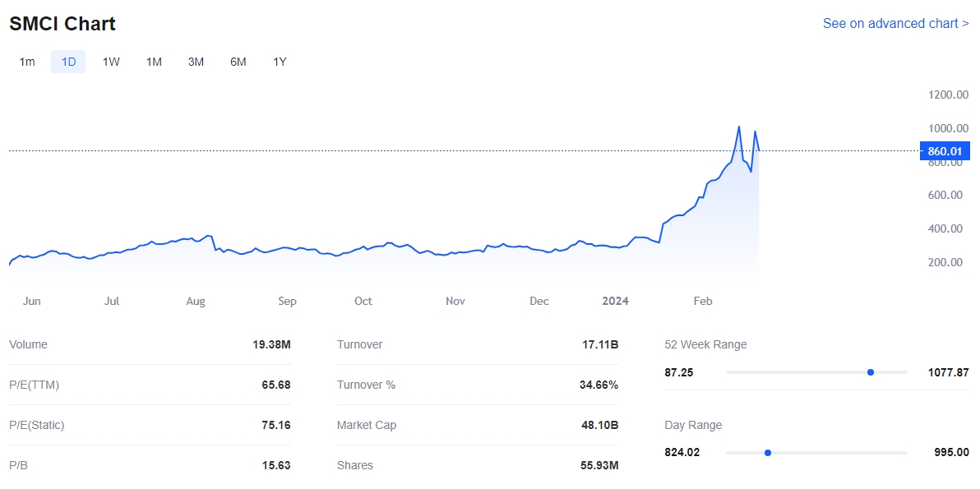Click the SMCI Chart heading
This screenshot has height=489, width=980.
(62, 25)
